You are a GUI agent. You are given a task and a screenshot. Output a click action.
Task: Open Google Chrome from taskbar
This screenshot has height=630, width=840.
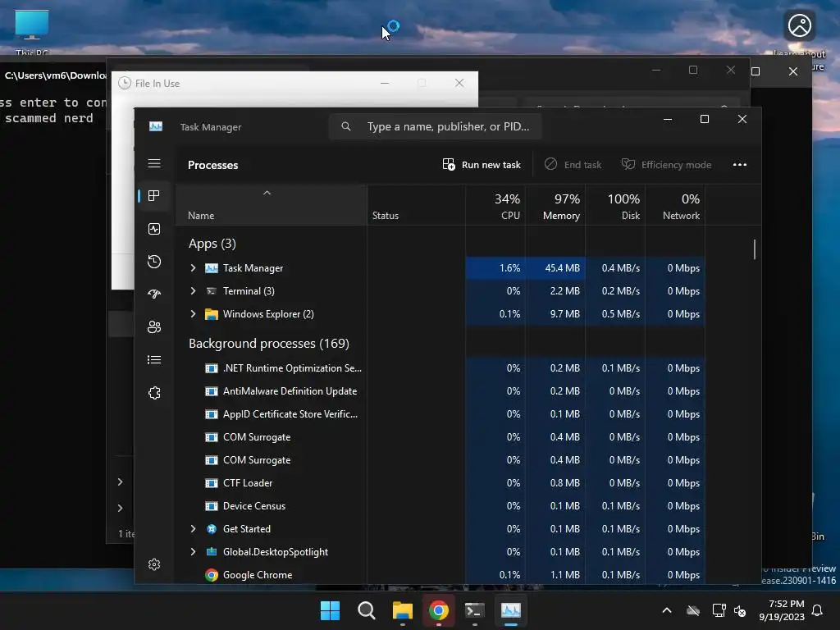click(x=438, y=610)
